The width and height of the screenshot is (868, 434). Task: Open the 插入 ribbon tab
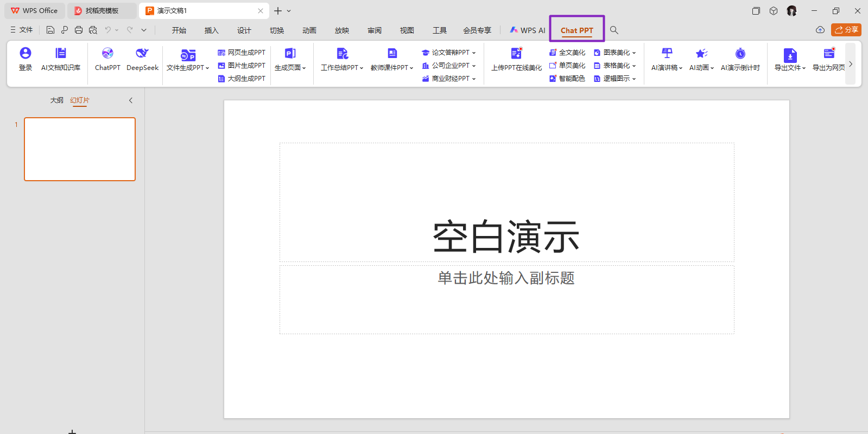coord(211,30)
